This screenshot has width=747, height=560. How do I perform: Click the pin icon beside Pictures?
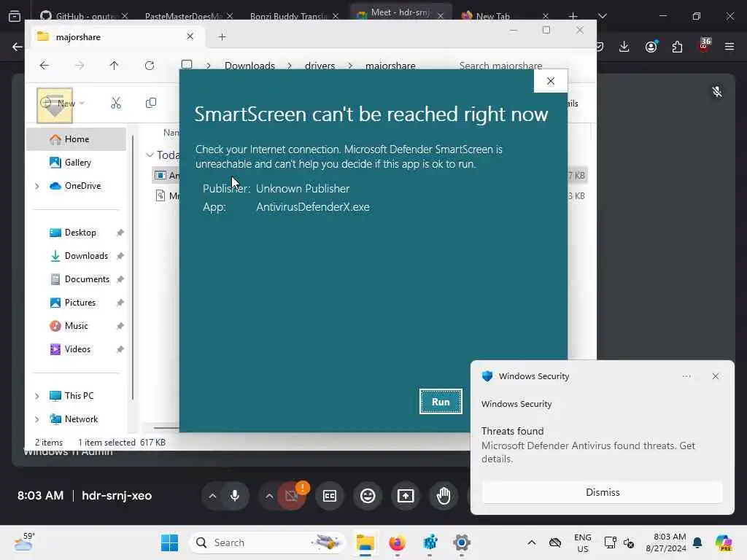pyautogui.click(x=120, y=303)
